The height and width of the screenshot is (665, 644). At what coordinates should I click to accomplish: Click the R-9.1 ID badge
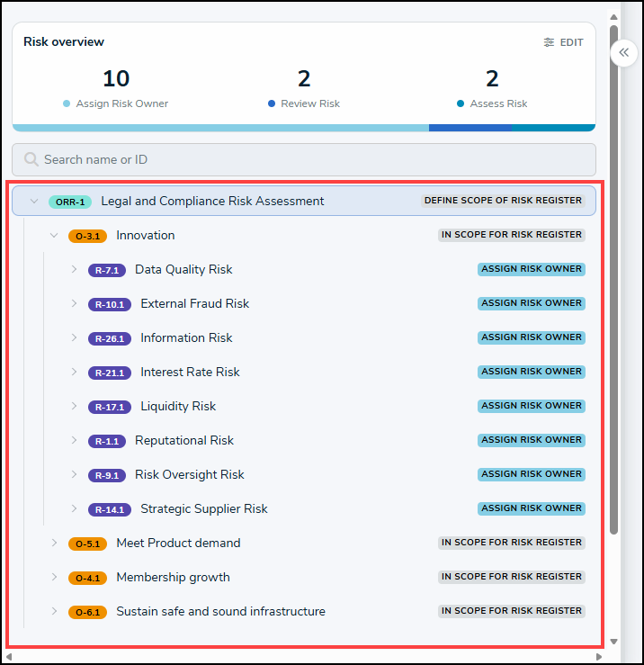[107, 475]
